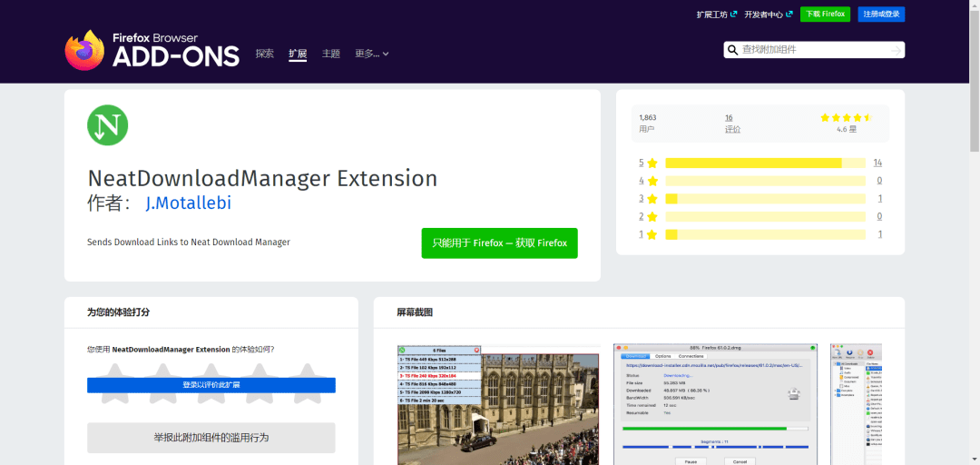980x465 pixels.
Task: Click the NeatDownloadManager green N icon
Action: 107,125
